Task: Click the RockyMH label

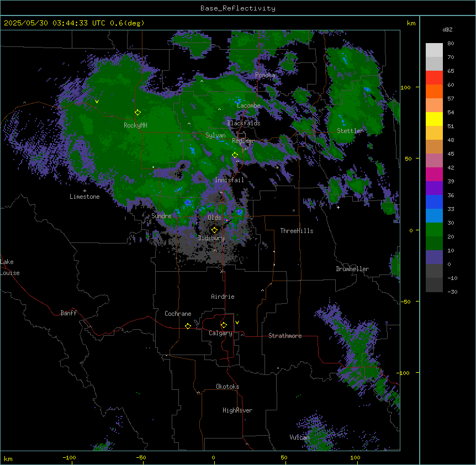Action: (135, 125)
